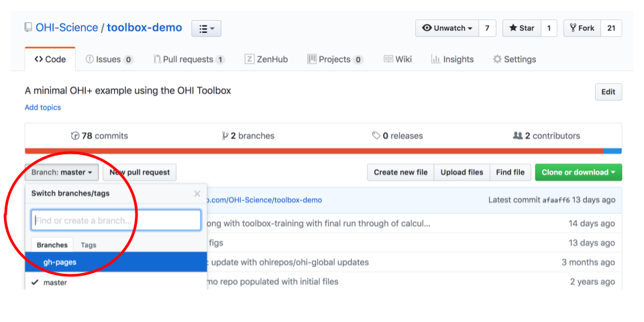Viewport: 644px width, 322px height.
Task: Select the master branch entry
Action: click(116, 282)
